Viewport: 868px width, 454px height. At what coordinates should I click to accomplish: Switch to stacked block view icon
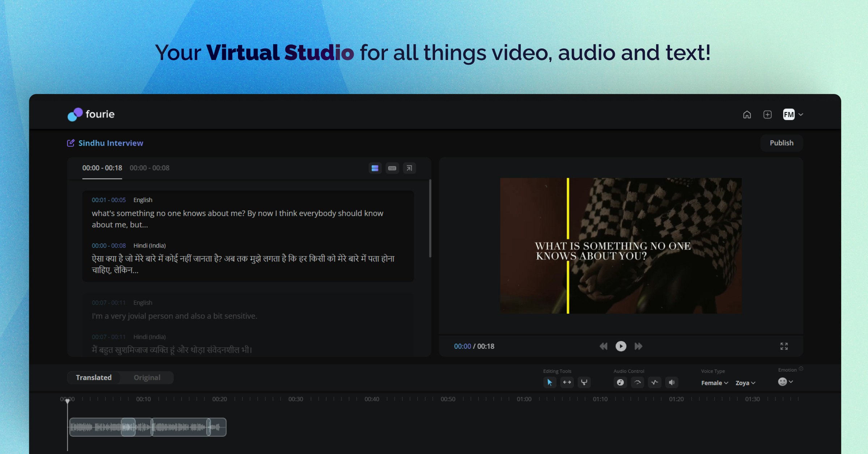pos(375,168)
